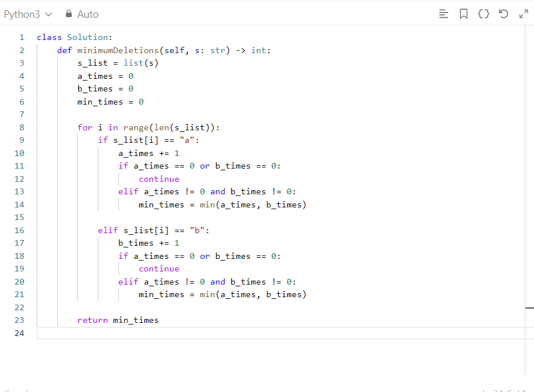Click 'continue' on line 12
The image size is (534, 392).
(x=159, y=179)
